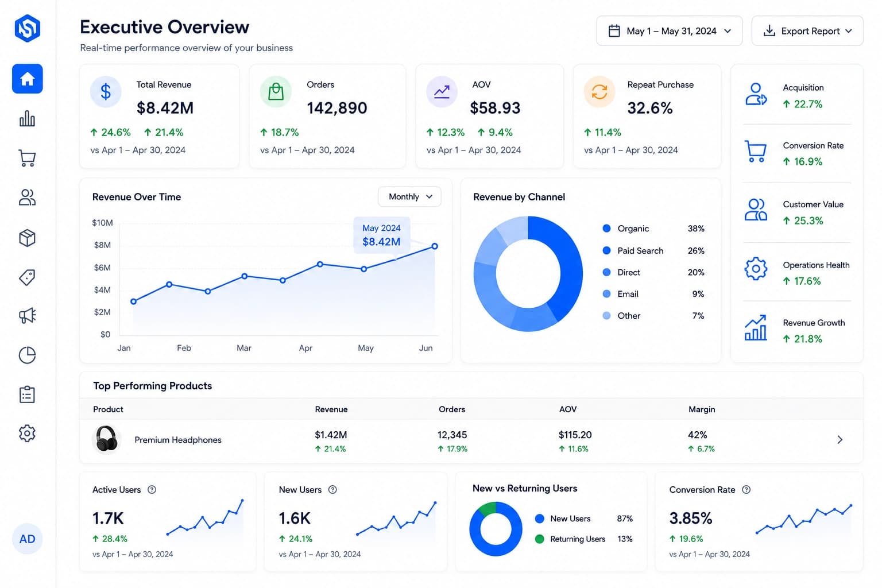Click the May 2024 $8.42M tooltip
The width and height of the screenshot is (882, 588).
381,235
